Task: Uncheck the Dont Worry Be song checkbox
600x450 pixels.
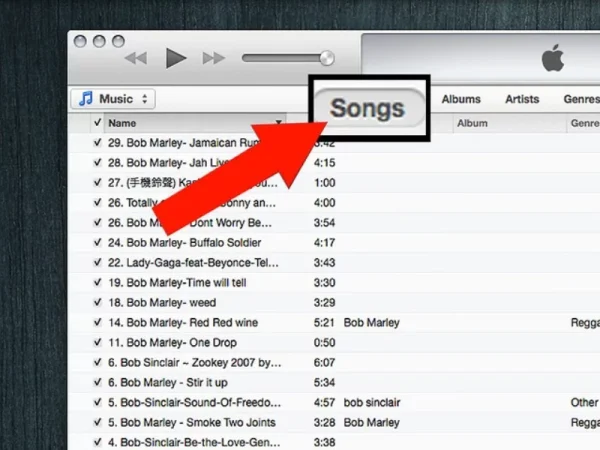Action: 98,222
